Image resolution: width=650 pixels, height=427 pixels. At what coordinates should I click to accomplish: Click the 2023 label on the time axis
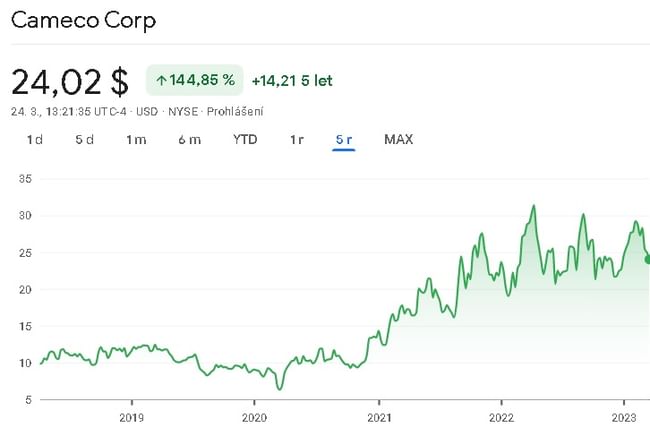point(624,416)
